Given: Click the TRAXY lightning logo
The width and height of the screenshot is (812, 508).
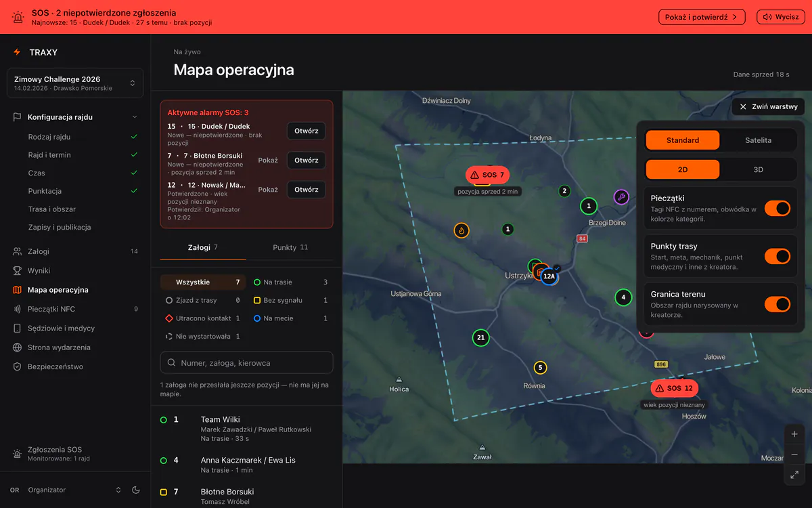Looking at the screenshot, I should coord(17,52).
